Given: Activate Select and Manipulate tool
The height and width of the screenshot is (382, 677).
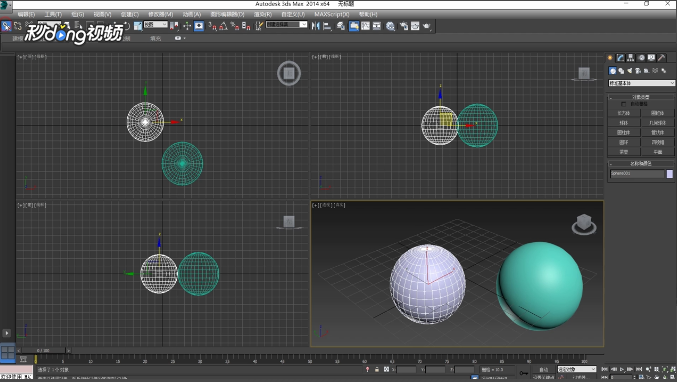Looking at the screenshot, I should click(x=187, y=26).
